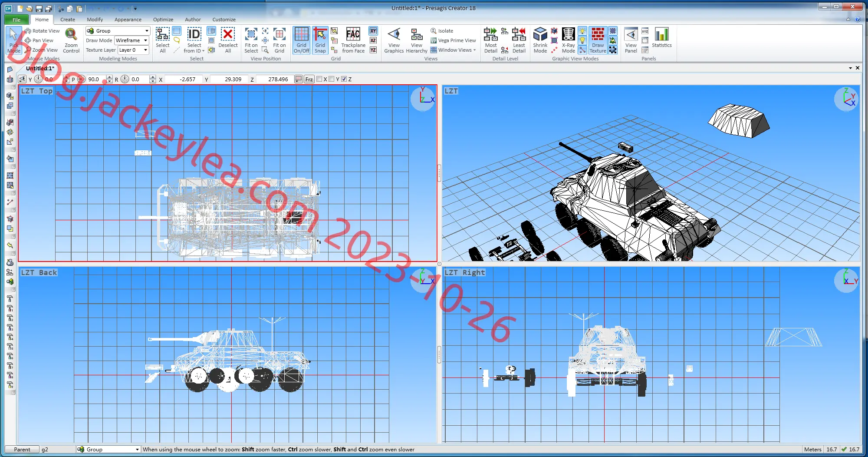Toggle Grid On/Off in ribbon
The width and height of the screenshot is (868, 457).
pos(301,40)
